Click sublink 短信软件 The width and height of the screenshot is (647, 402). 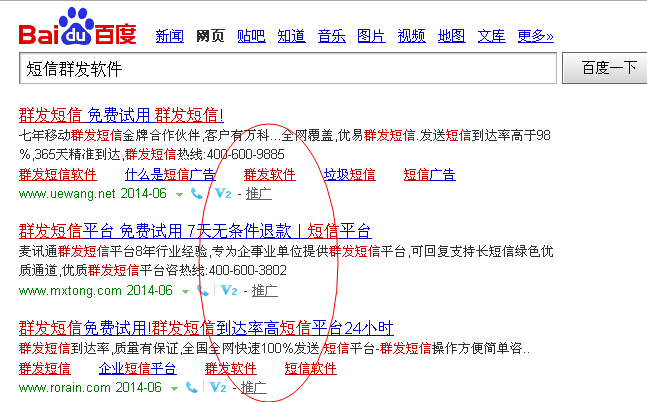[311, 368]
